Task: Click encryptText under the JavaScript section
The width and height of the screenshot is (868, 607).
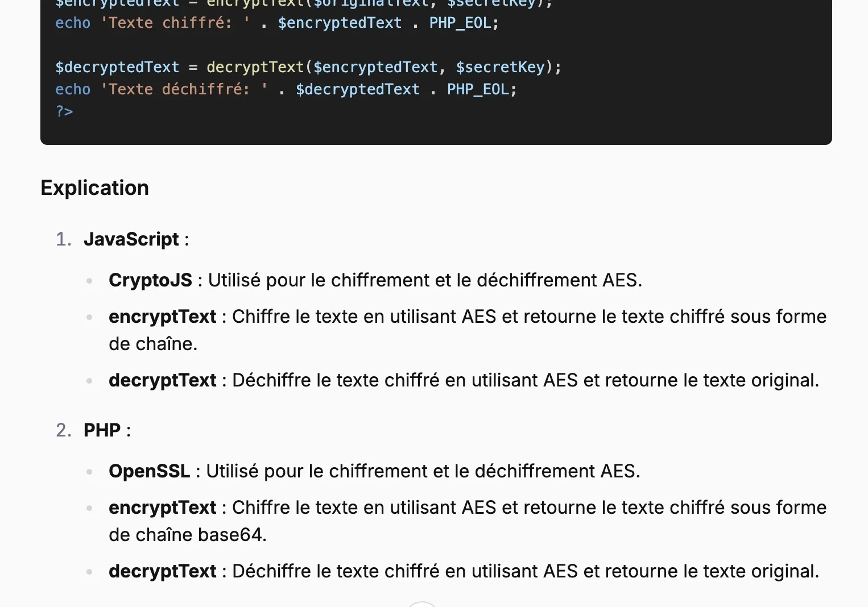Action: [x=162, y=317]
